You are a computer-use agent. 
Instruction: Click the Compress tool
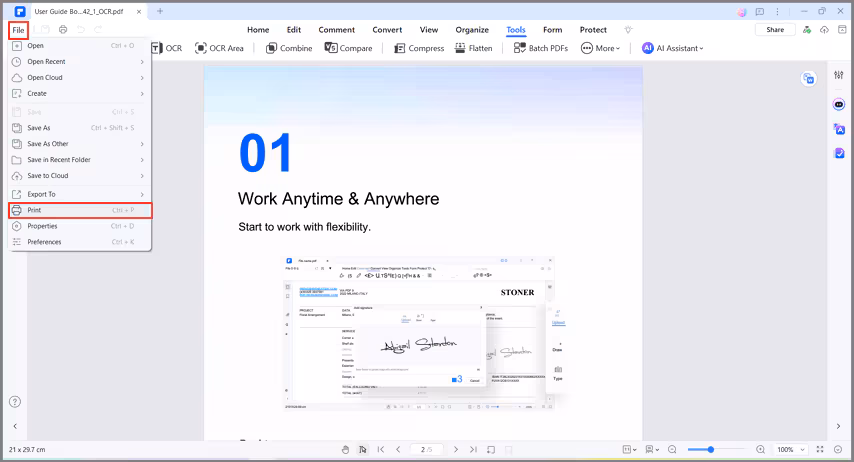[x=419, y=48]
